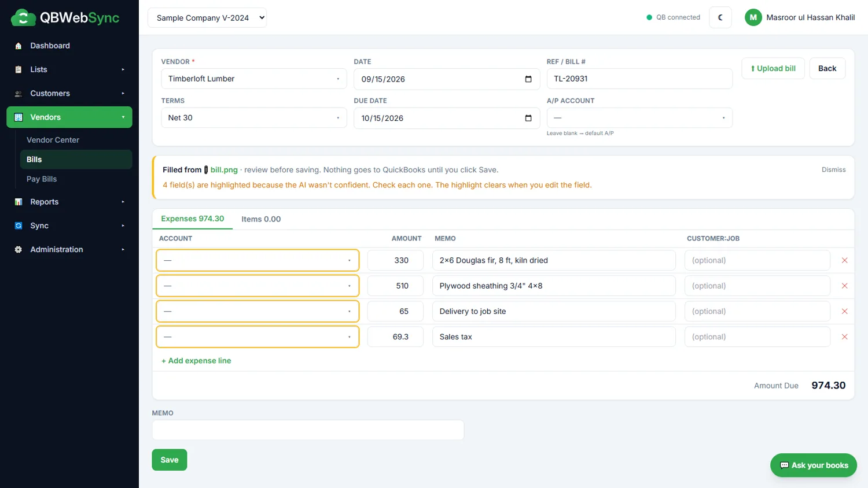
Task: Expand the Lists sidebar menu
Action: click(69, 69)
